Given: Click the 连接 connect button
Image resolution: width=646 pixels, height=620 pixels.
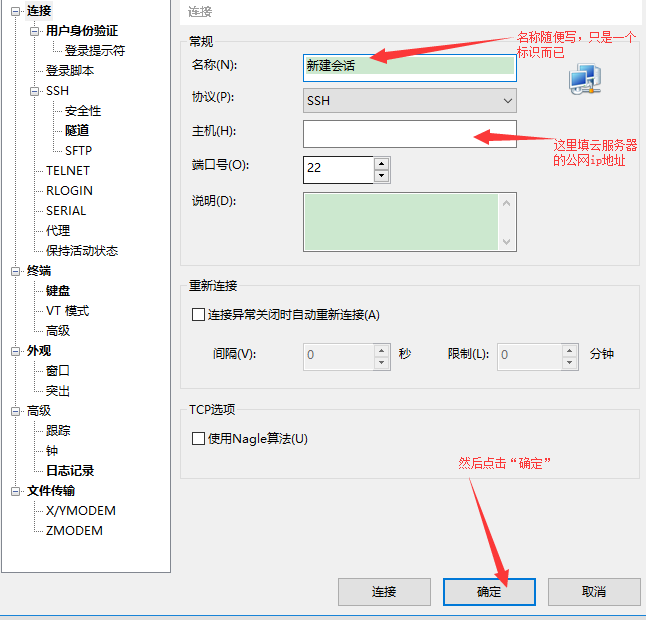Looking at the screenshot, I should (384, 592).
